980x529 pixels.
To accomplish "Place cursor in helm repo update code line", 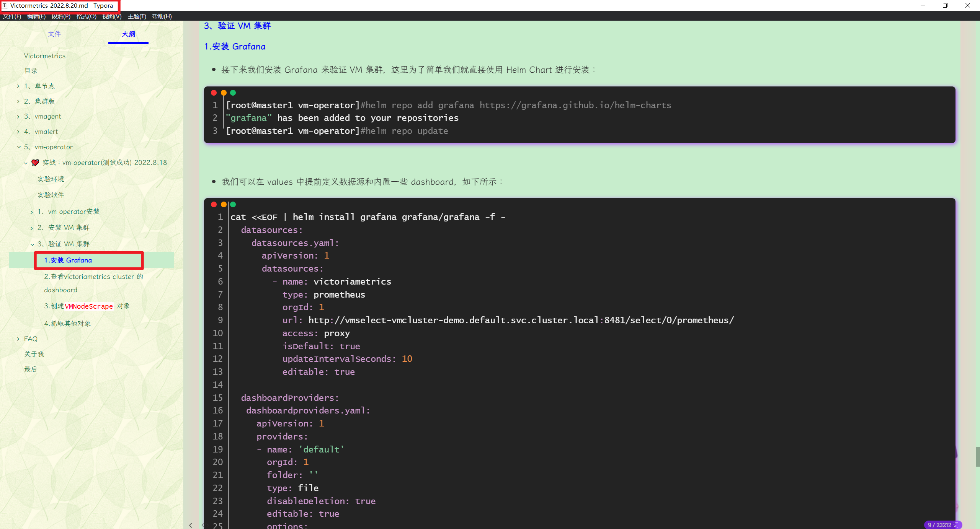I will 337,131.
